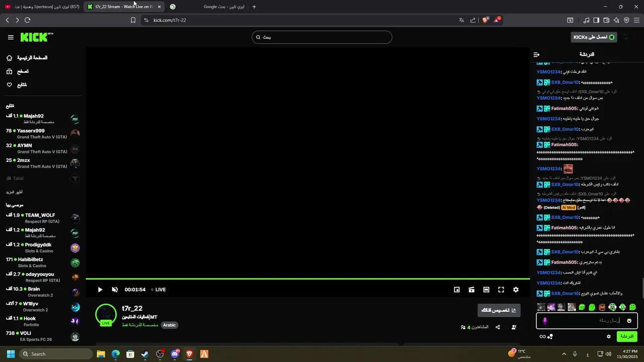Open the profile avatar menu at top right
The height and width of the screenshot is (362, 644).
click(x=627, y=37)
